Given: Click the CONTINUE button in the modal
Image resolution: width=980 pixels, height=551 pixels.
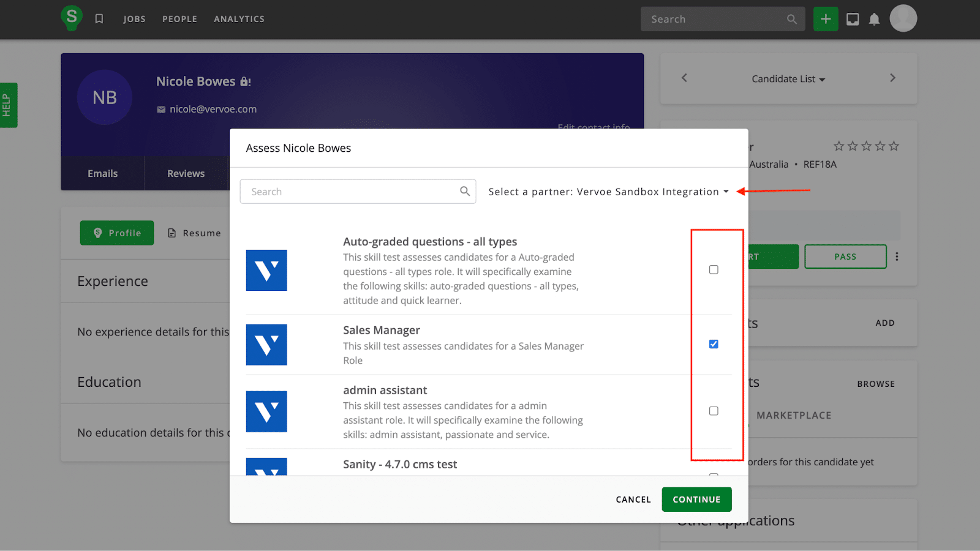Looking at the screenshot, I should point(696,499).
